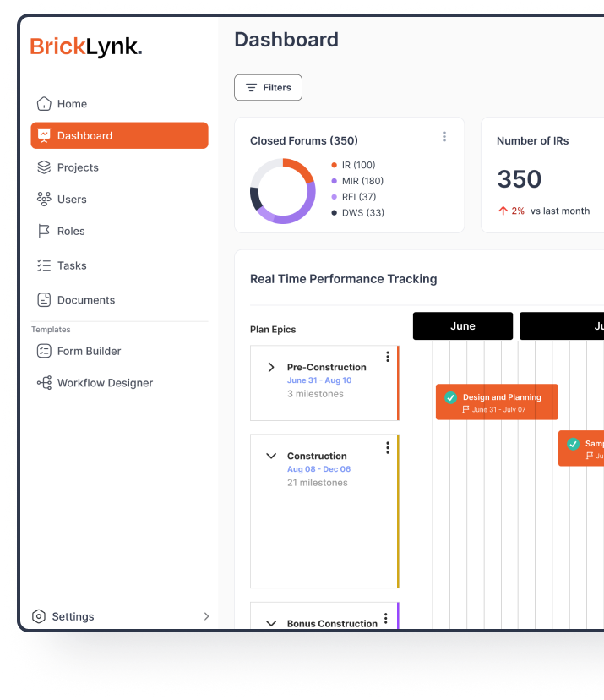Click the BrickLynk logo
The image size is (604, 700).
point(86,46)
